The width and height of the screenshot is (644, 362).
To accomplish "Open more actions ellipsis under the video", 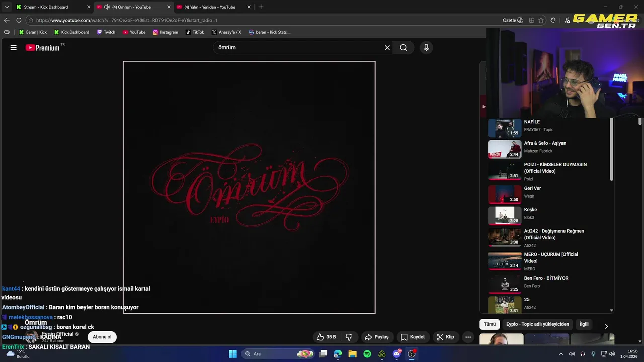I will pos(468,337).
